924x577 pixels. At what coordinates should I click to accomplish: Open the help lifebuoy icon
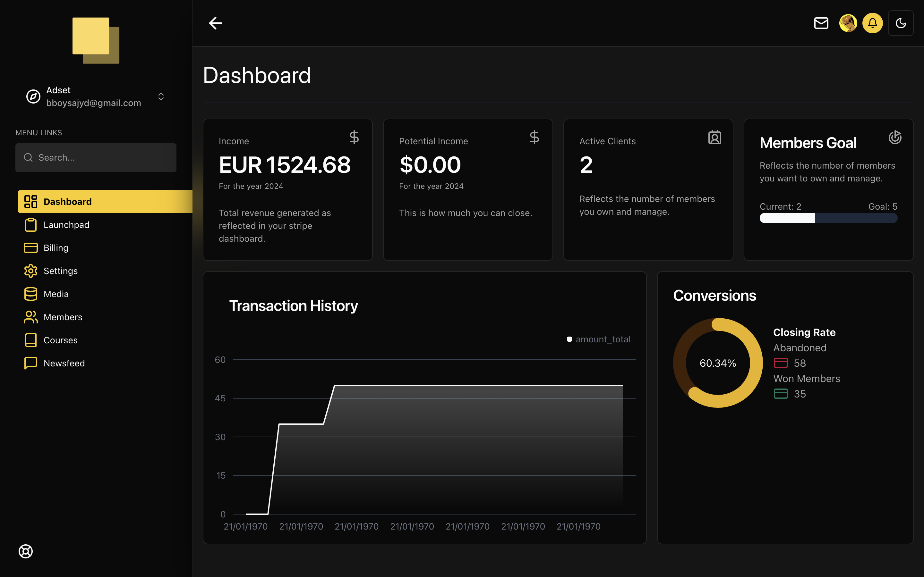(x=26, y=551)
